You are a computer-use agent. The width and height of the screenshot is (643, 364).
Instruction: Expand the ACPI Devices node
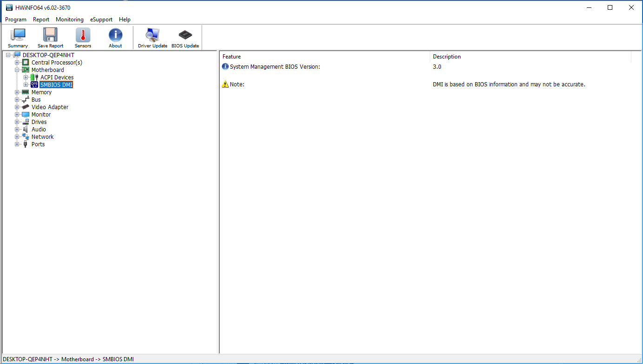26,78
